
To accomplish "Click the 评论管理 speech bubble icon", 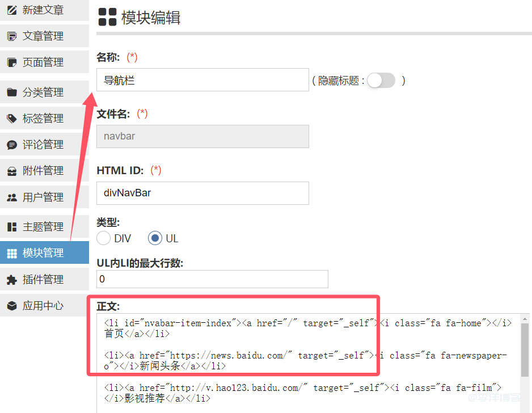I will click(x=11, y=145).
